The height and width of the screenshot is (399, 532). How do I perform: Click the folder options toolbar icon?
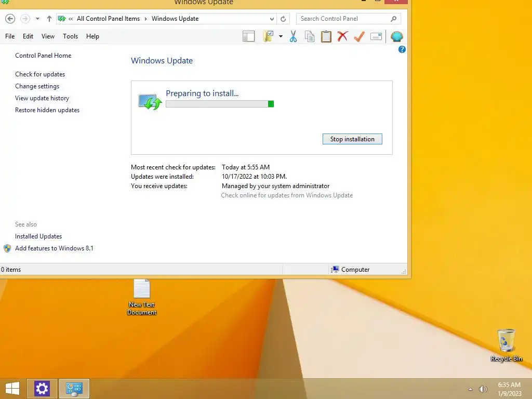coord(269,36)
